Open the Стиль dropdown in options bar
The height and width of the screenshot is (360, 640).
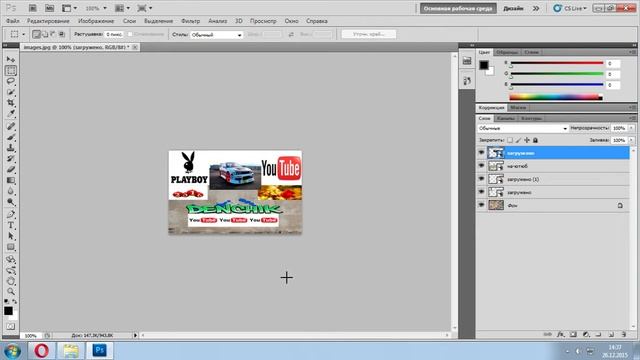click(216, 35)
